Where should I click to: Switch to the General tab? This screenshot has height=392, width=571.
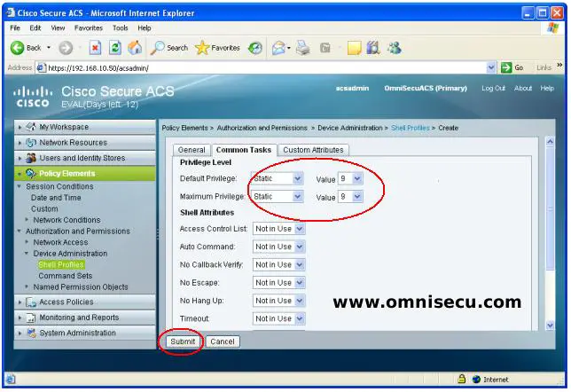click(x=192, y=150)
